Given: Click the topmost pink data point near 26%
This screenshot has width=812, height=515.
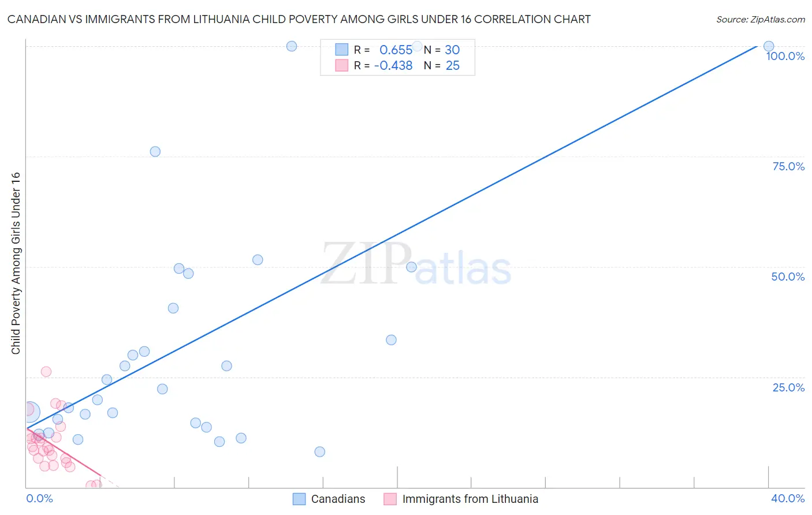Looking at the screenshot, I should [x=46, y=372].
